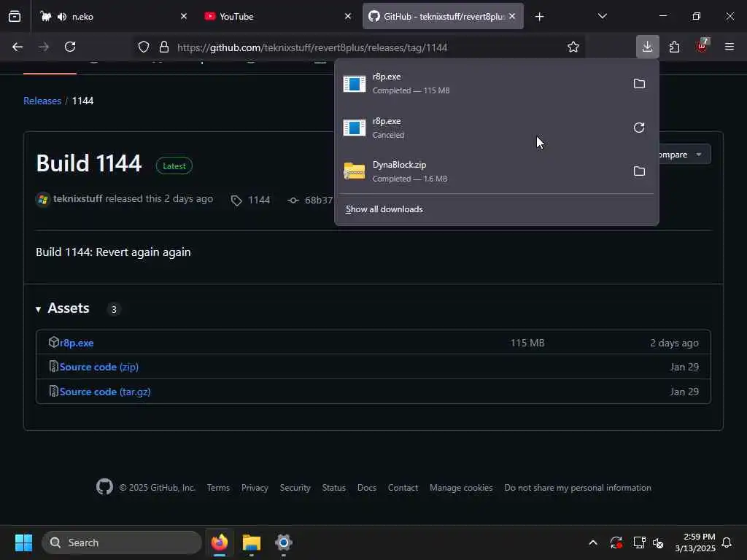Click the teknixstuff avatar image
747x560 pixels.
(x=43, y=199)
